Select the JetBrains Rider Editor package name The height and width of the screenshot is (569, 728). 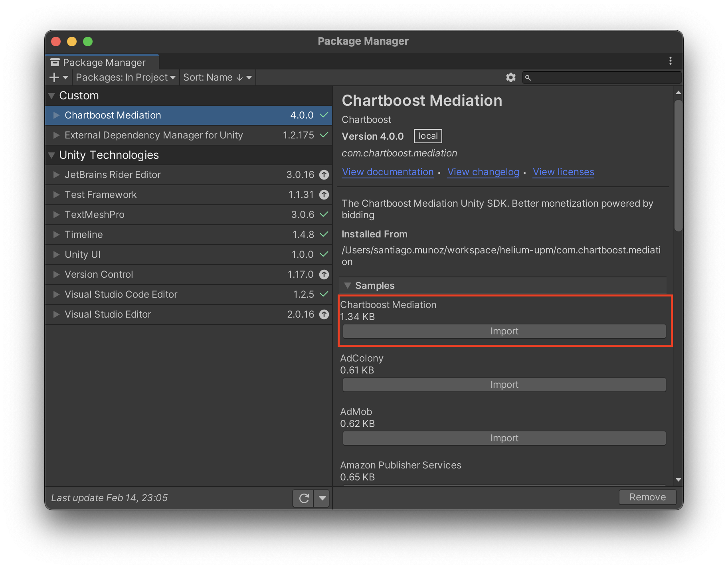[x=113, y=175]
